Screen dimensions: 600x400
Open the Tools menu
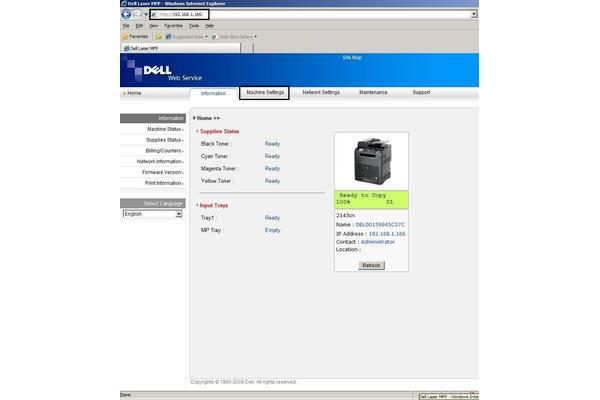coord(194,26)
